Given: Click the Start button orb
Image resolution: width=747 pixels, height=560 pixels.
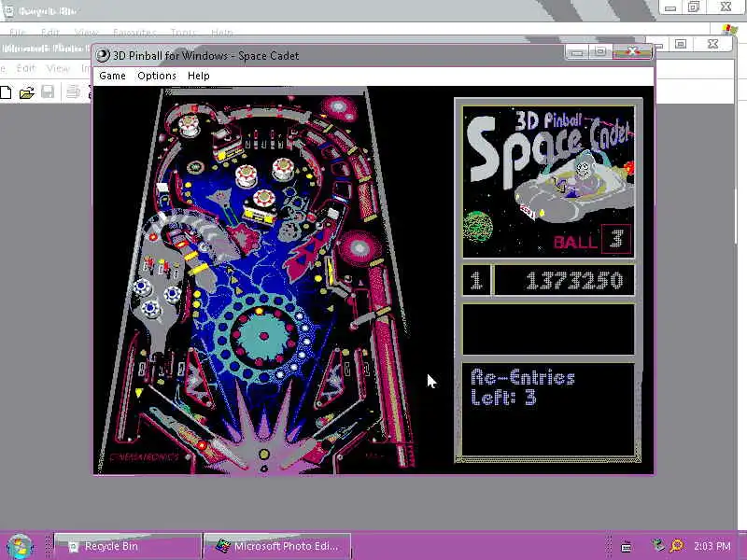Looking at the screenshot, I should point(19,546).
